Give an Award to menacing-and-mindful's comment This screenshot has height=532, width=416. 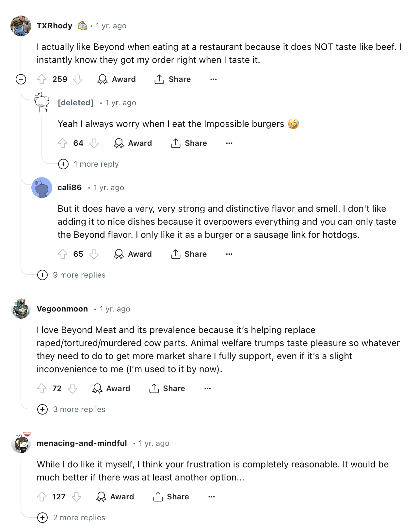click(115, 497)
